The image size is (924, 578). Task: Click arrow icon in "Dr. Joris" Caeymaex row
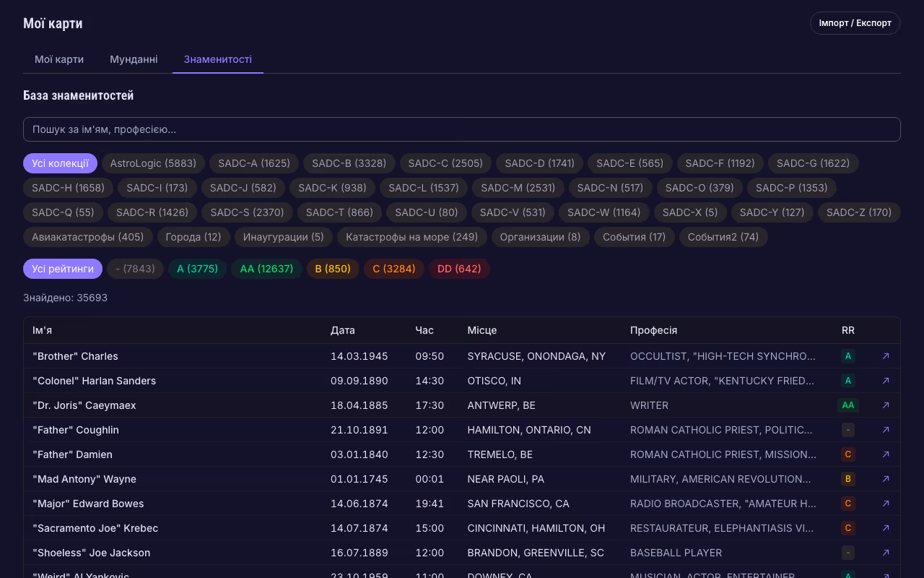[886, 405]
